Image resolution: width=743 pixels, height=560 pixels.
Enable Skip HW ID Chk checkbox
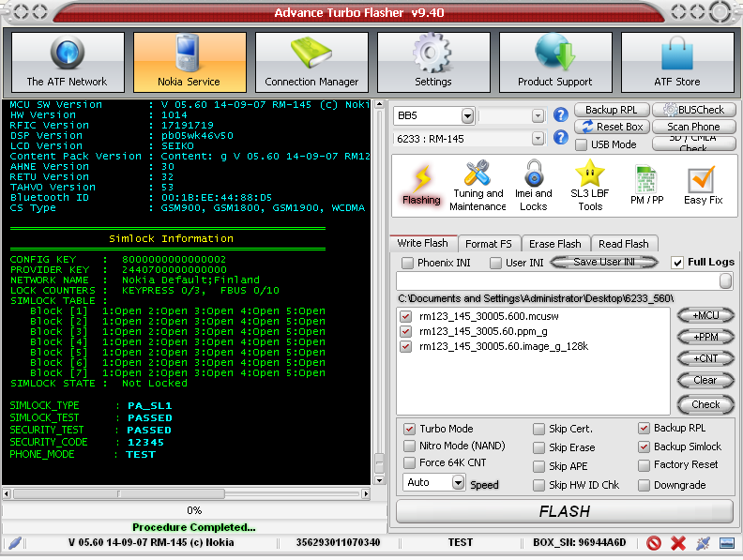[538, 485]
